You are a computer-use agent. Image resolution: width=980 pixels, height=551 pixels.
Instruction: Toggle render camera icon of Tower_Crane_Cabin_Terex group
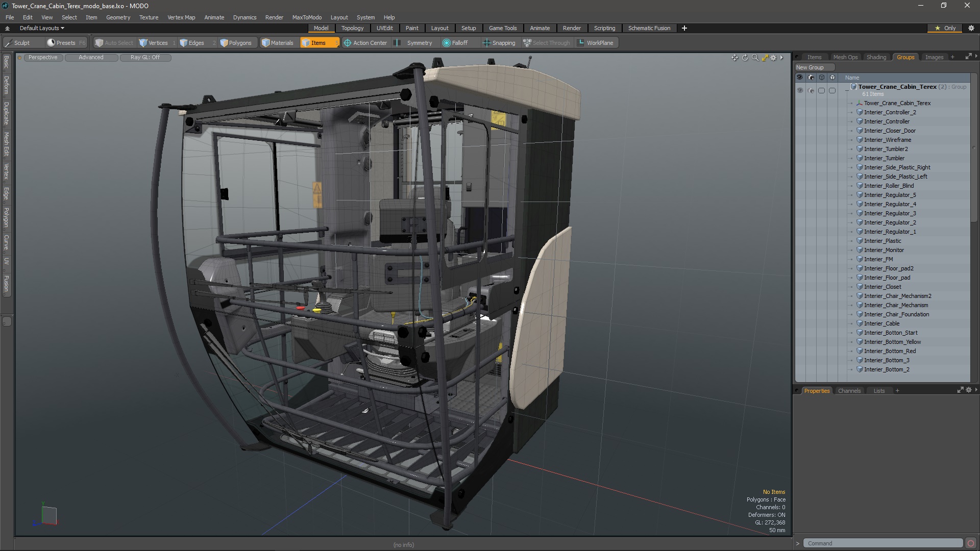(811, 90)
